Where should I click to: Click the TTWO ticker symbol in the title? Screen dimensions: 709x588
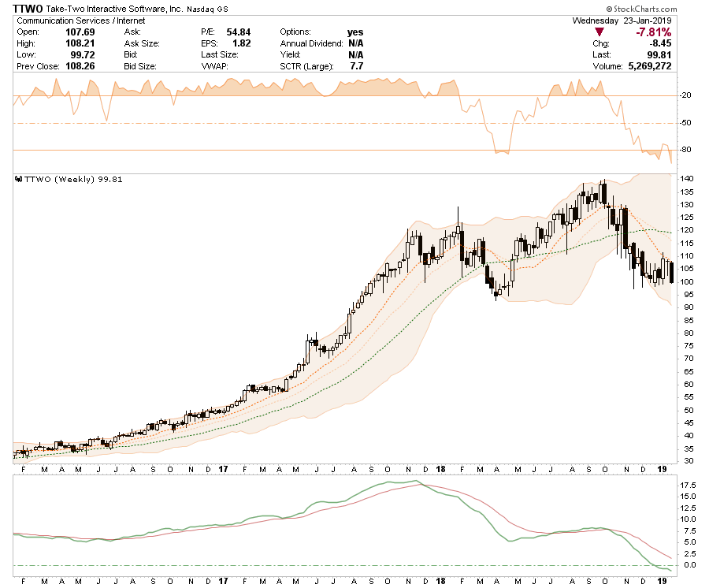pos(28,9)
